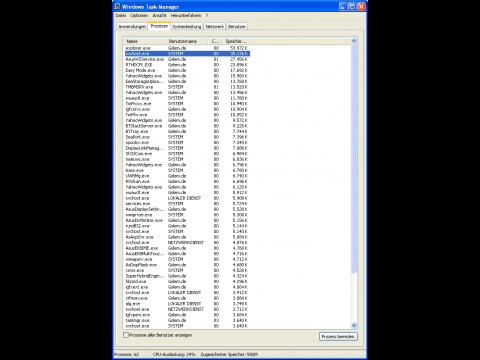Select the AsusDisplaySettin... process
Screen dimensions: 480x360
click(187, 209)
